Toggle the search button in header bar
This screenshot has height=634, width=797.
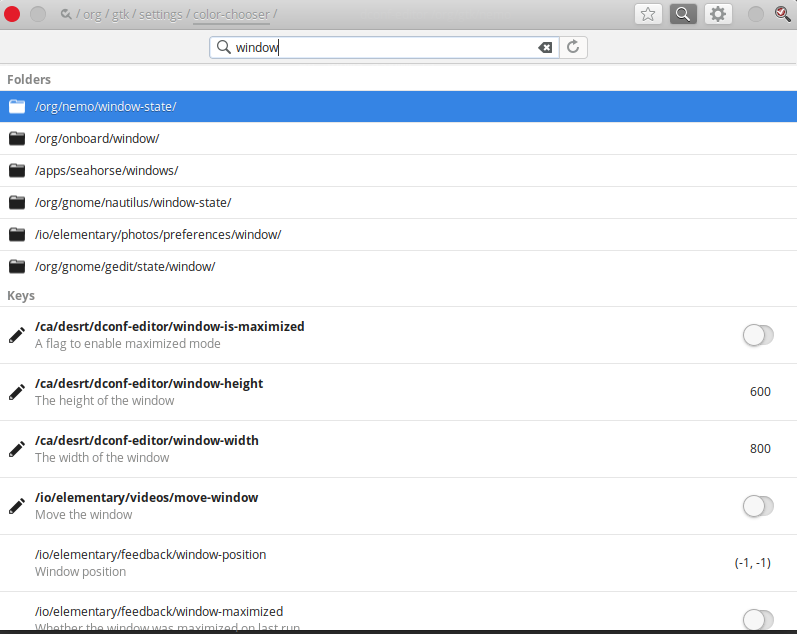[x=683, y=14]
